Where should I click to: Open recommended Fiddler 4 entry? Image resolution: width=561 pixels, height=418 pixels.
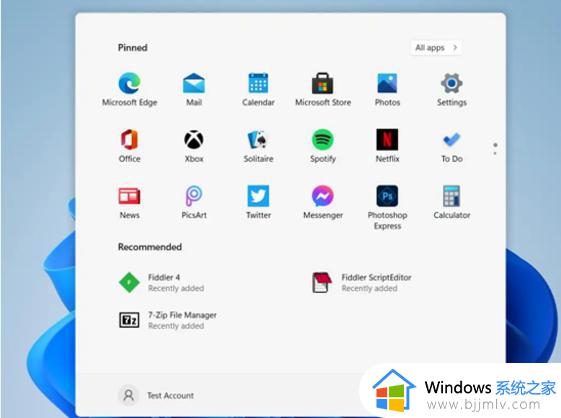[162, 282]
